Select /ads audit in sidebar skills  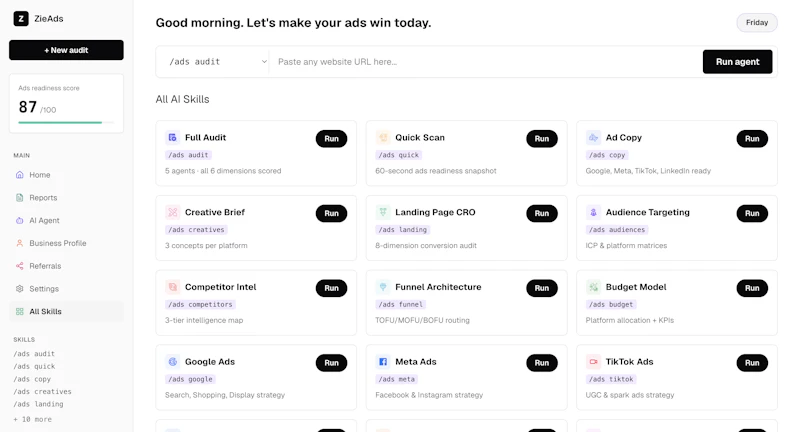click(x=34, y=353)
